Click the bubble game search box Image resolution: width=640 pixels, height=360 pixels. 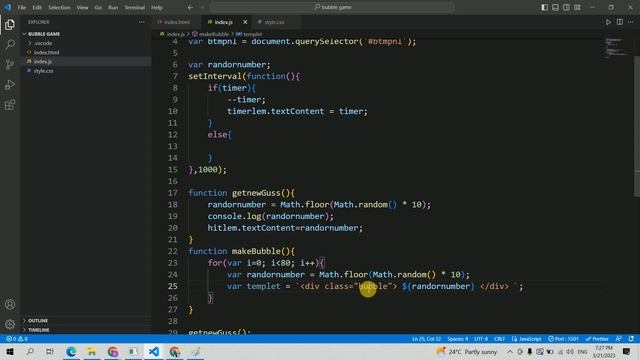[x=332, y=7]
